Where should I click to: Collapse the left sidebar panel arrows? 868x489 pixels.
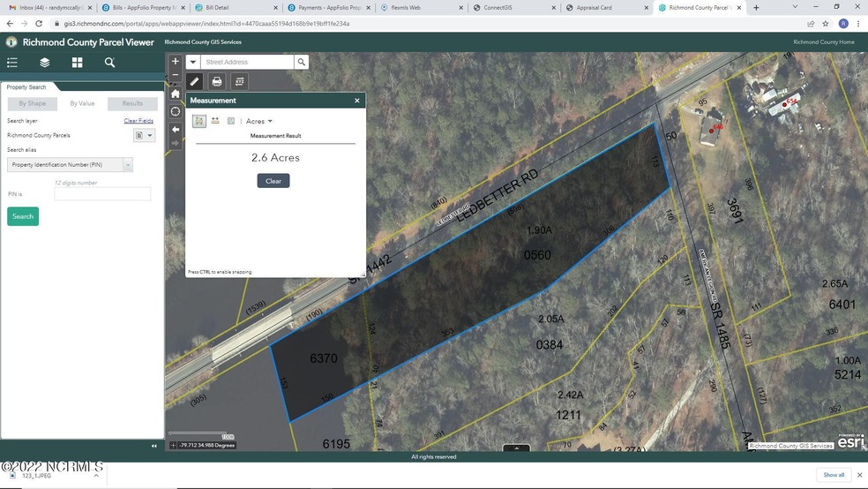pyautogui.click(x=153, y=446)
